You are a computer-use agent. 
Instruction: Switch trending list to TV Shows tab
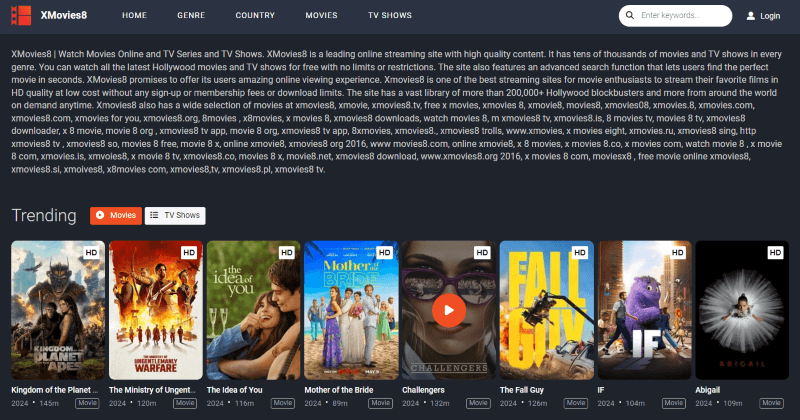[175, 215]
